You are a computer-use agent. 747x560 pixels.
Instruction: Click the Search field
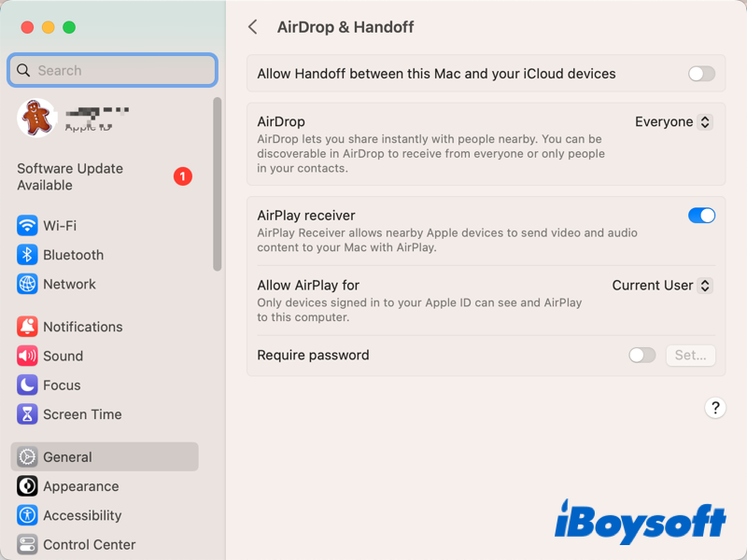[112, 70]
